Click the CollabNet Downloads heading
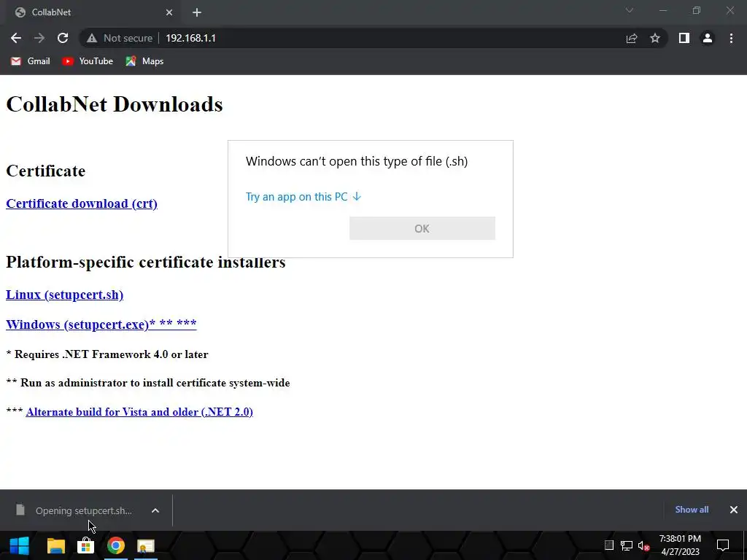Viewport: 747px width, 560px height. coord(115,104)
